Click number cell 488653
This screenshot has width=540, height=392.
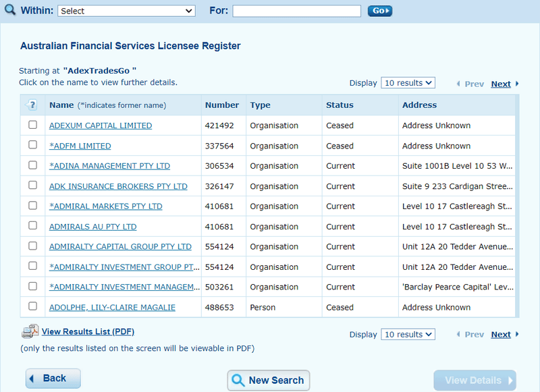pos(219,308)
